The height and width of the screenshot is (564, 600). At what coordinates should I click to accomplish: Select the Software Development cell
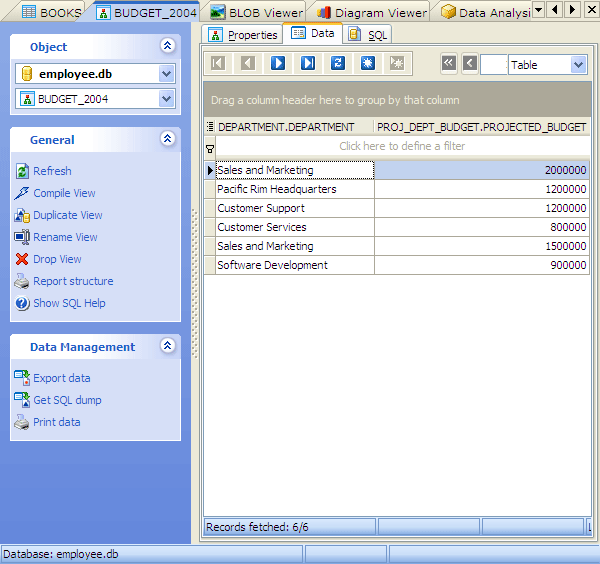(295, 265)
